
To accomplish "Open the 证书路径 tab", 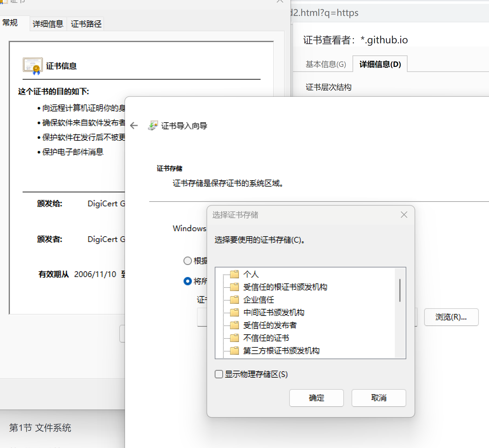I will pos(86,24).
